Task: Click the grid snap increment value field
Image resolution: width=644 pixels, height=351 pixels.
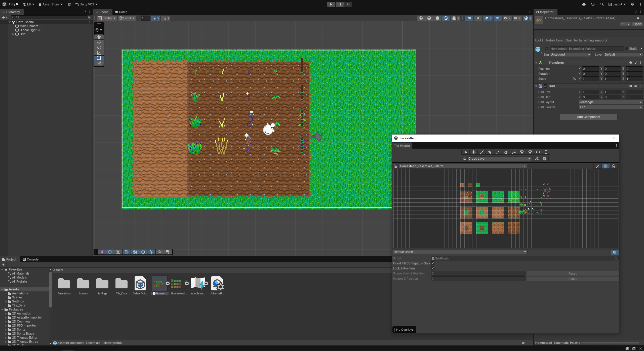Action: pos(145,18)
